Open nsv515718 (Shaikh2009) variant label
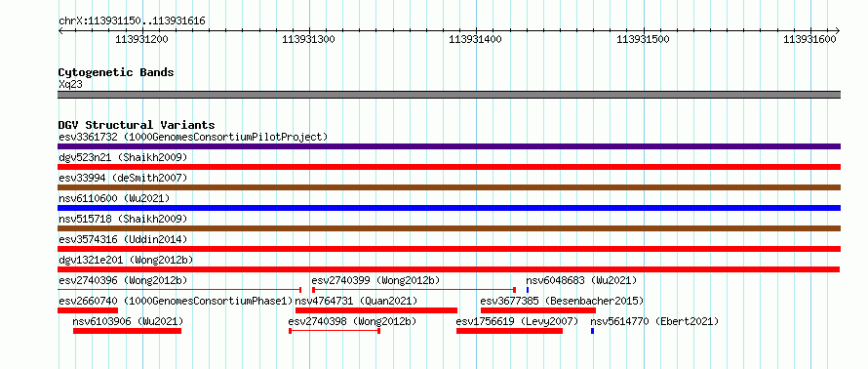 point(123,219)
